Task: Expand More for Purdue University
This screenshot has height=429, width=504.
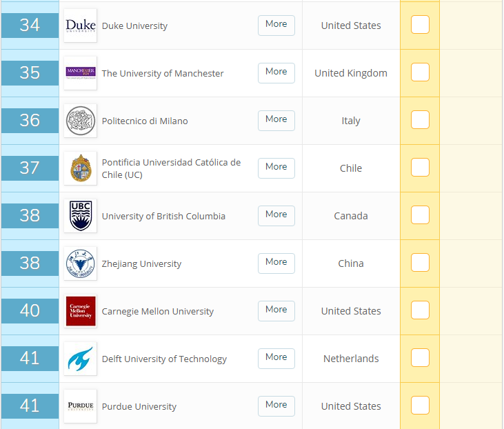Action: (276, 406)
